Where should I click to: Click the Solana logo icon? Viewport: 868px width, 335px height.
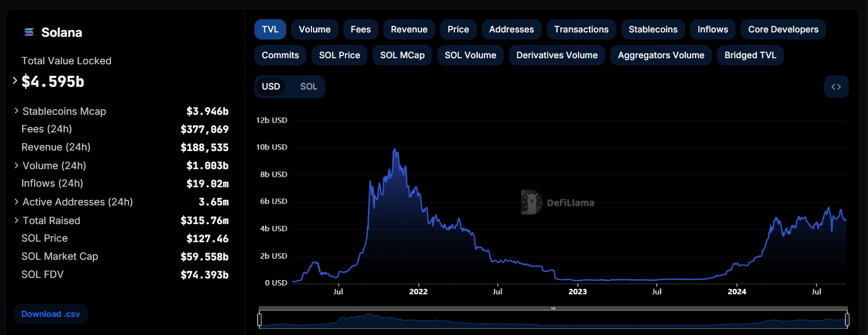pyautogui.click(x=29, y=32)
